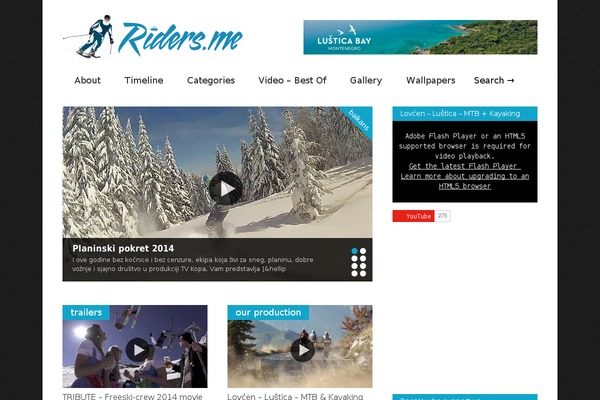Image resolution: width=600 pixels, height=400 pixels.
Task: Open the Timeline menu item
Action: (x=144, y=80)
